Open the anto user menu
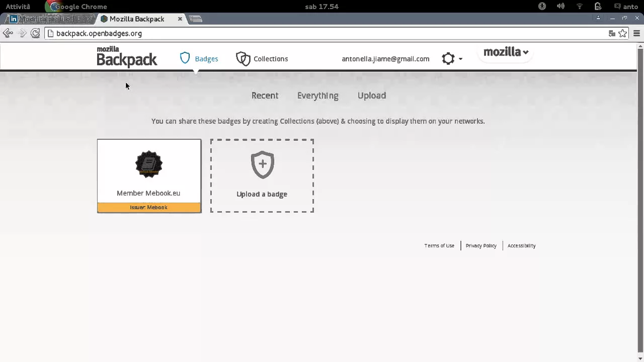 626,7
